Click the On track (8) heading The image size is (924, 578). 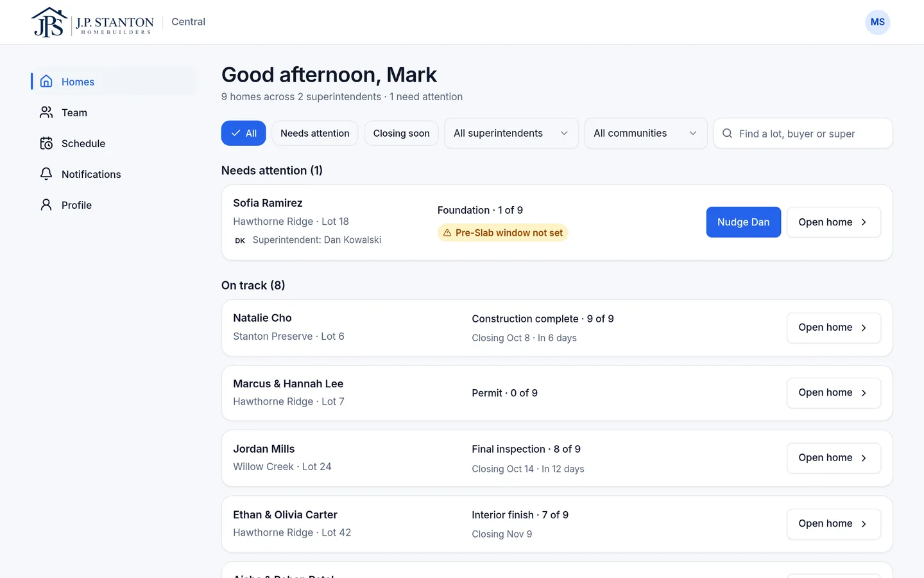tap(253, 285)
